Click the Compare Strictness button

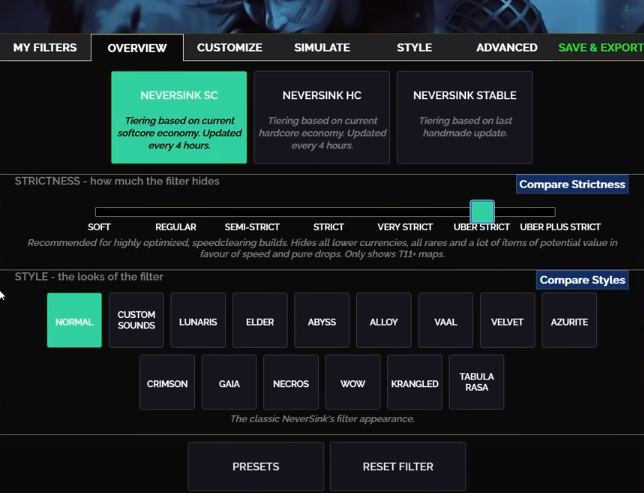(x=572, y=184)
